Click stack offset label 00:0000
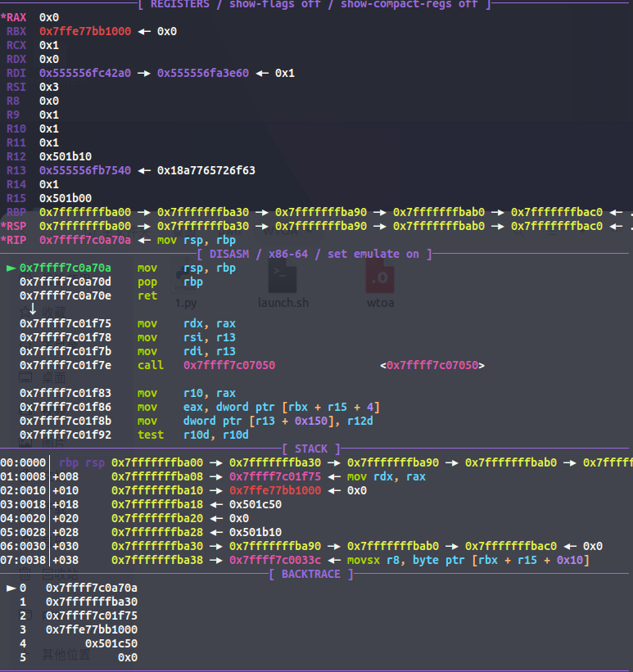Viewport: 633px width, 672px height. coord(23,463)
